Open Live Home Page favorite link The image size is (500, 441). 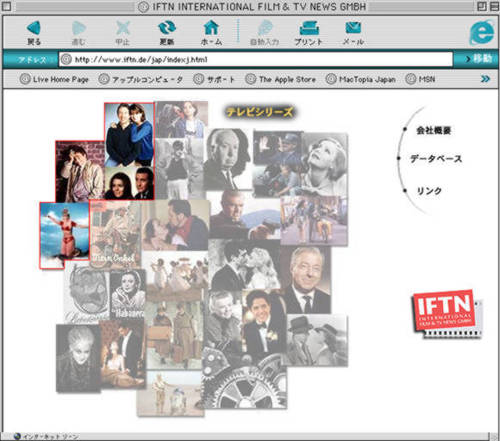[x=54, y=79]
